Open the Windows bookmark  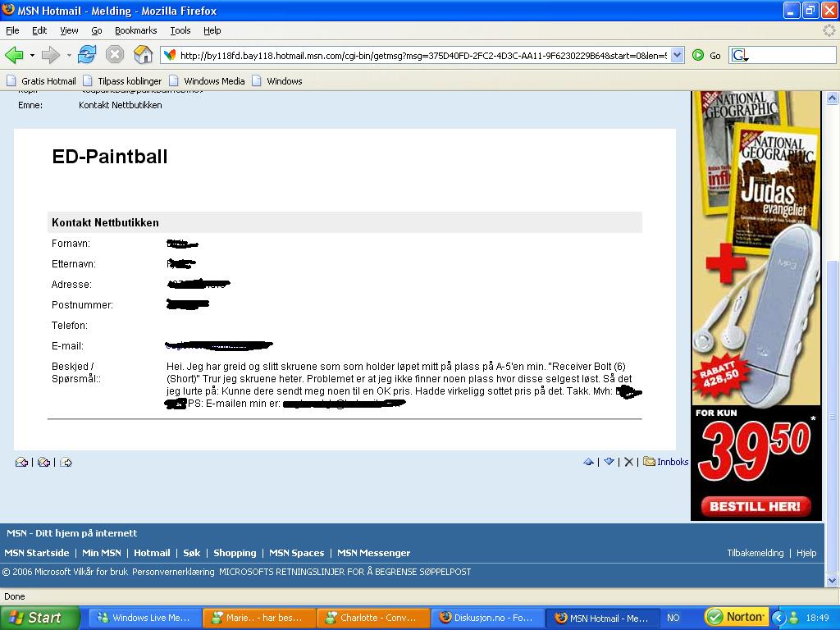[277, 81]
